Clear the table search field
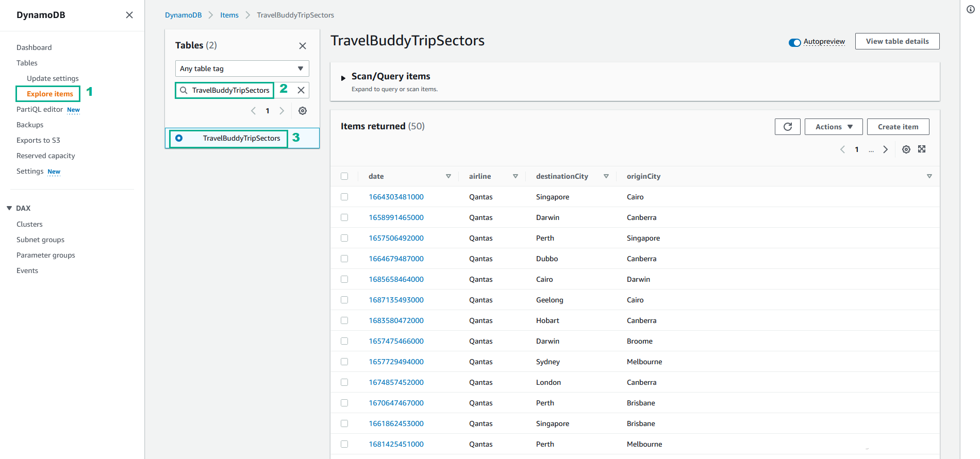 (301, 90)
